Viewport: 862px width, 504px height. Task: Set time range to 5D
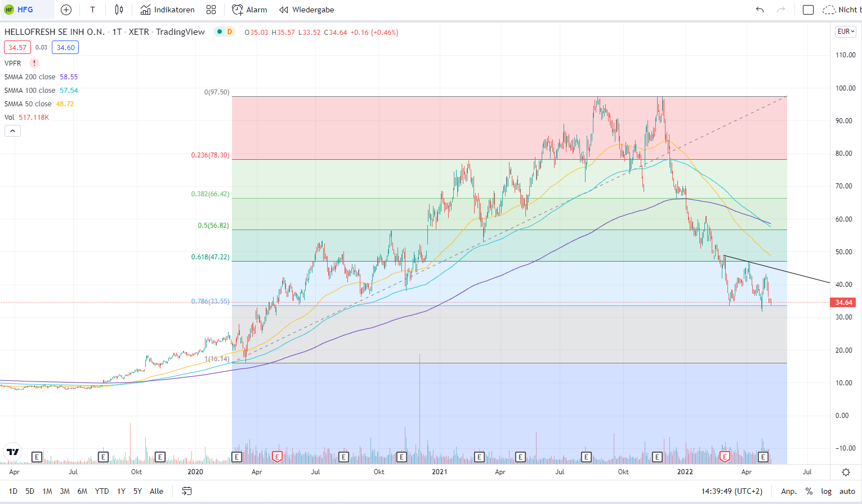pos(30,491)
